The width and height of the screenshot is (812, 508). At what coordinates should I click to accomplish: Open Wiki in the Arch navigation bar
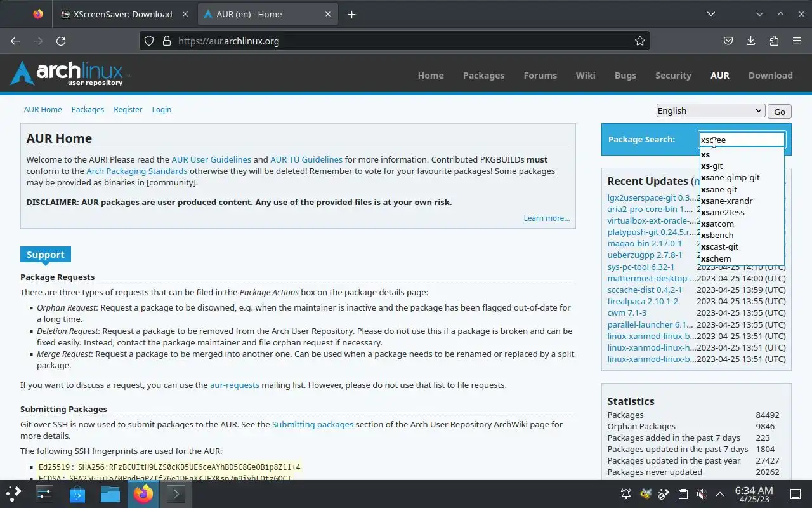point(586,75)
